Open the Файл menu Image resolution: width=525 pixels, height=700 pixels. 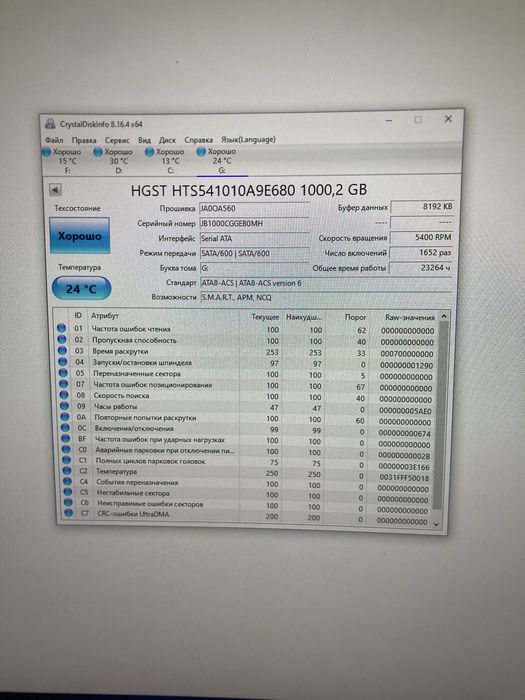(54, 140)
